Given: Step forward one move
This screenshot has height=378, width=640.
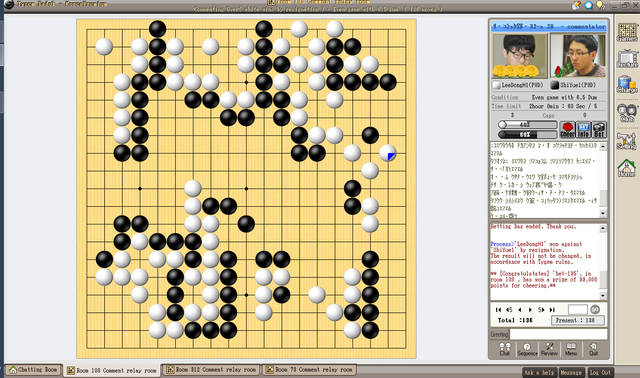Looking at the screenshot, I should [x=530, y=310].
